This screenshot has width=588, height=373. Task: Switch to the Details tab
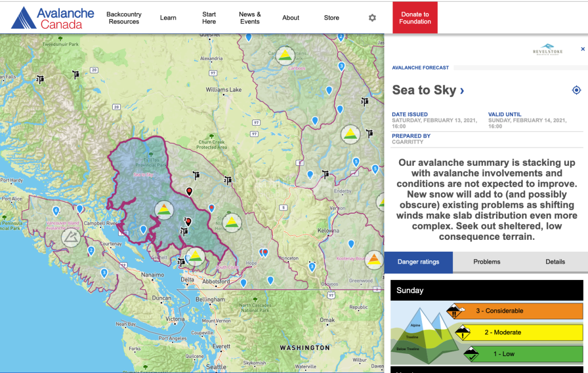point(555,262)
